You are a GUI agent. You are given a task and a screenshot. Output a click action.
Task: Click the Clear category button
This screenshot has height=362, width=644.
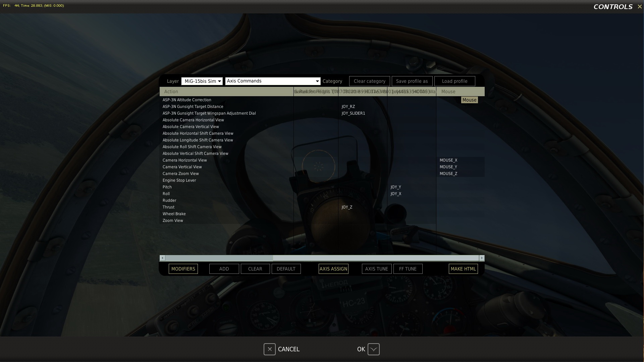pyautogui.click(x=369, y=81)
